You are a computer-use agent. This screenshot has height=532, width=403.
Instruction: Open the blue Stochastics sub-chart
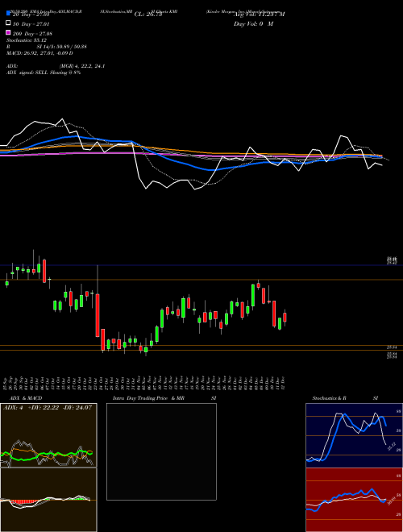pos(354,435)
